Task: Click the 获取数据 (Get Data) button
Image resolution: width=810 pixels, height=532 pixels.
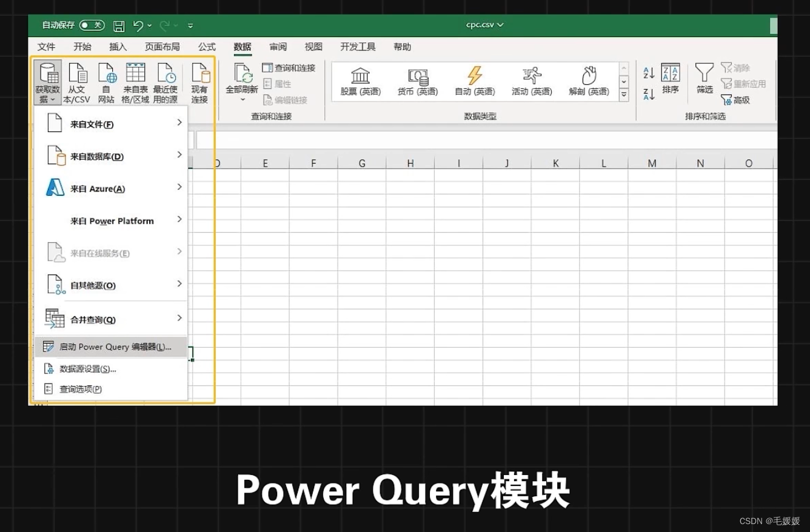Action: [48, 82]
